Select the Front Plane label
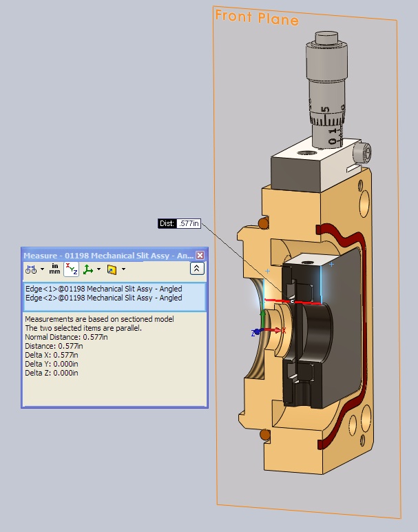This screenshot has height=532, width=418. coord(257,17)
